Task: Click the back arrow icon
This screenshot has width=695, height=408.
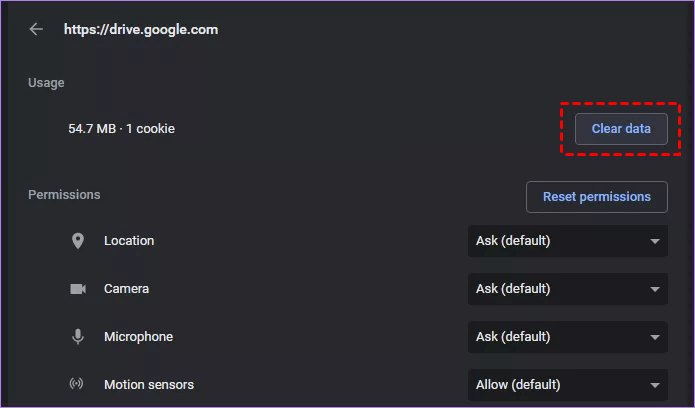Action: 37,30
